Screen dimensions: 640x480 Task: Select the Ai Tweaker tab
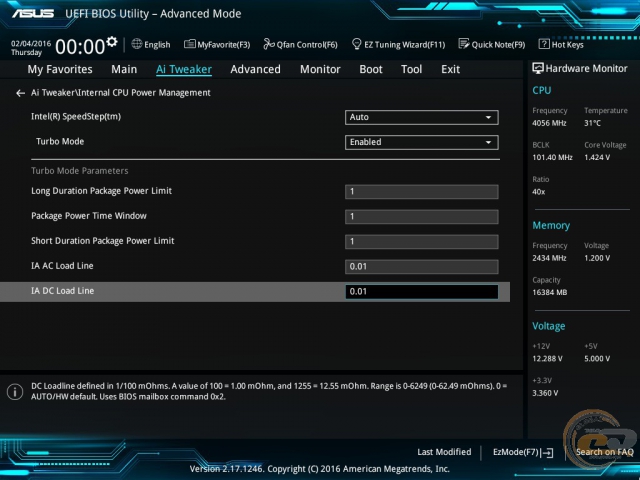184,69
